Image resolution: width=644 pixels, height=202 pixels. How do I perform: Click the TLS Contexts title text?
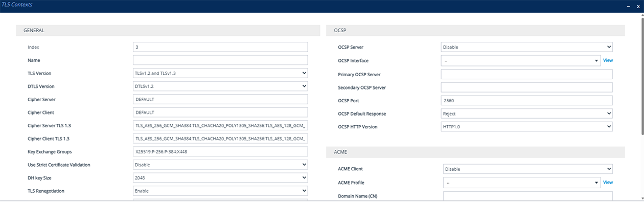pyautogui.click(x=16, y=5)
